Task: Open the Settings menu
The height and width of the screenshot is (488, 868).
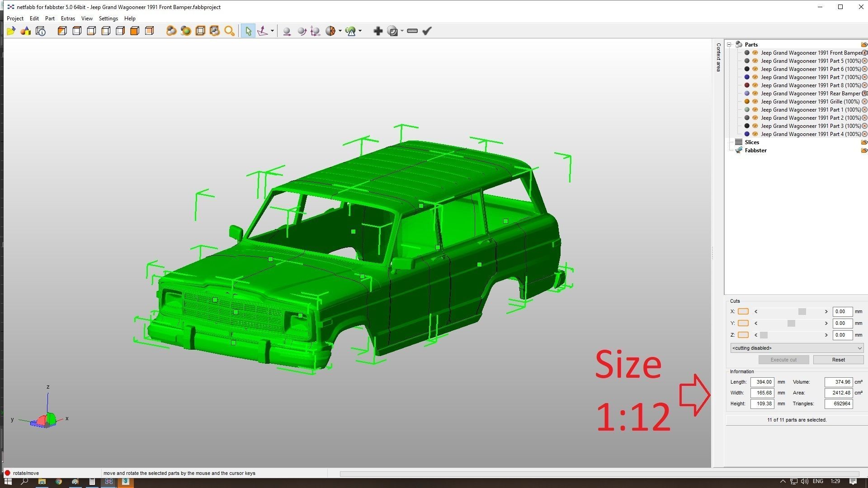Action: (108, 19)
